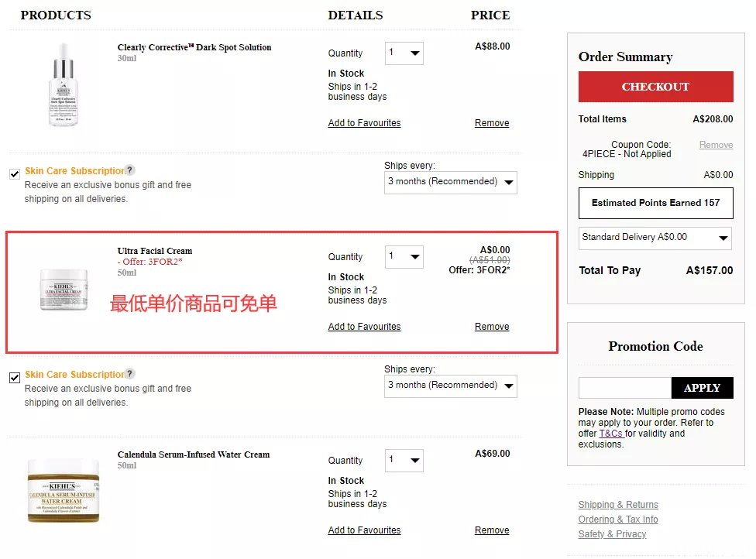Image resolution: width=756 pixels, height=559 pixels.
Task: Click A$88.00 price of Dark Spot Solution
Action: pos(493,46)
